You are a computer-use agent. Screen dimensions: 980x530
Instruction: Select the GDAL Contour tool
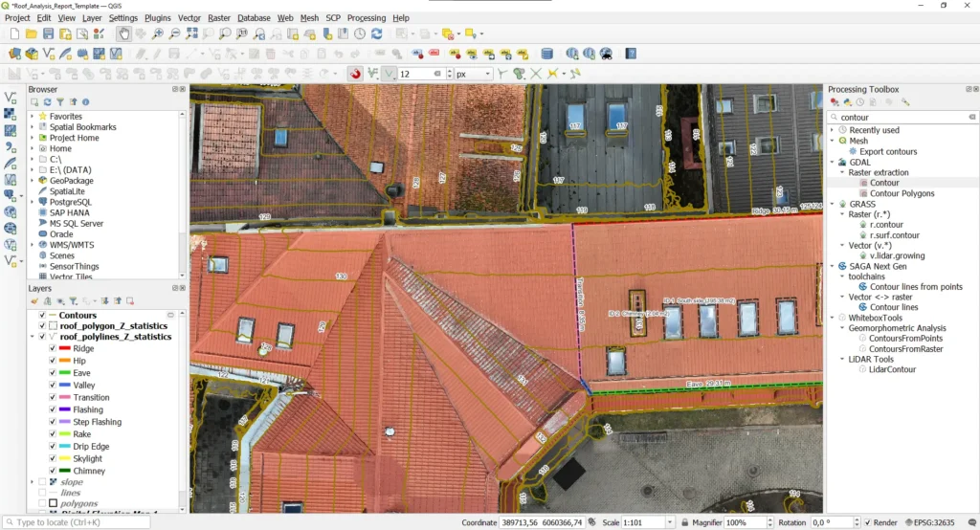884,183
